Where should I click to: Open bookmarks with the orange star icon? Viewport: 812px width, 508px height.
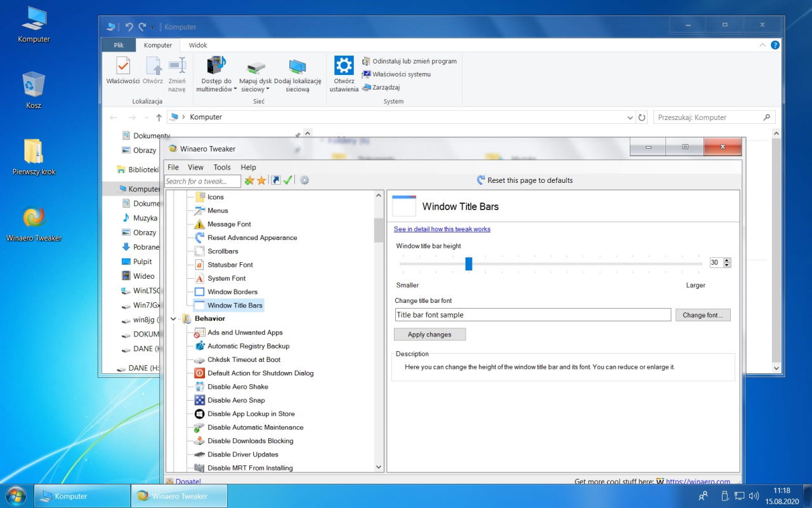261,180
